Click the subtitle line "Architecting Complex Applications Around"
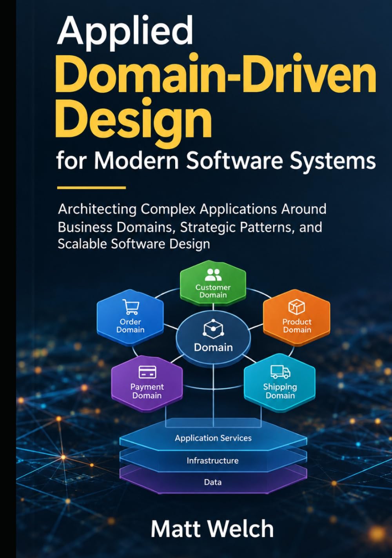Viewport: 392px width, 558px height. 192,209
